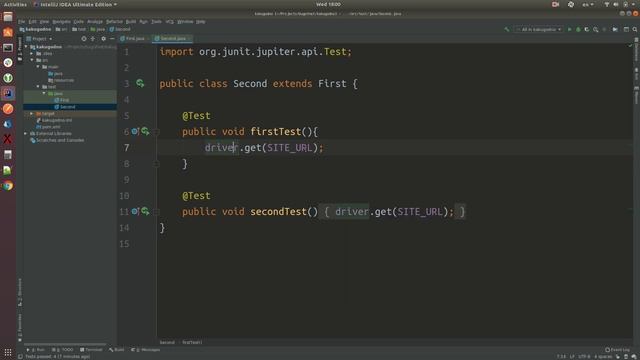Open the Refactor menu

click(x=114, y=22)
